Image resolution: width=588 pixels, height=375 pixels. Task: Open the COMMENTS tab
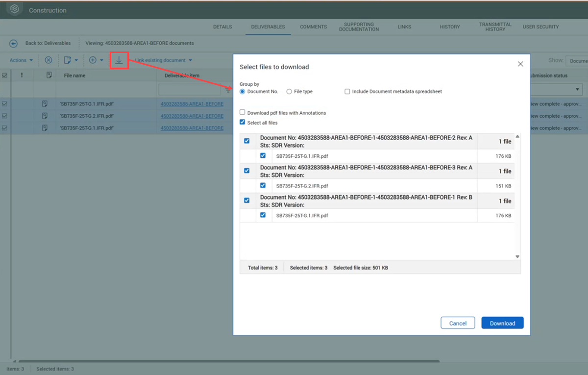point(314,27)
